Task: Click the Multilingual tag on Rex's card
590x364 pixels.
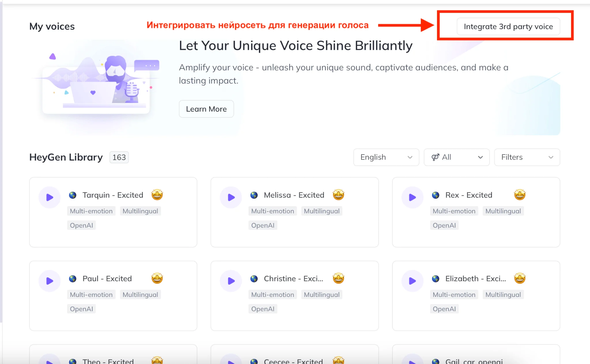Action: (x=503, y=211)
